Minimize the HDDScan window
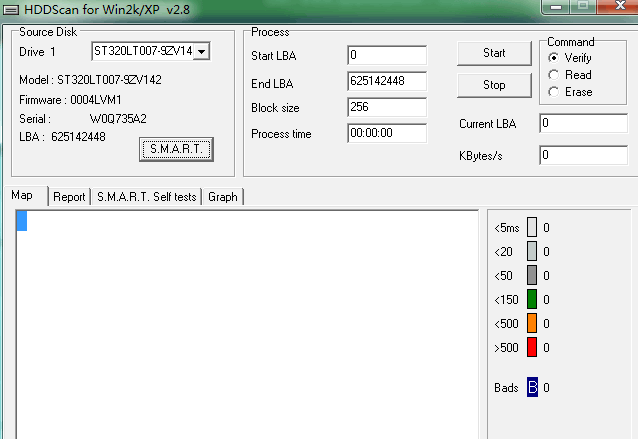Viewport: 638px width, 439px height. click(556, 7)
